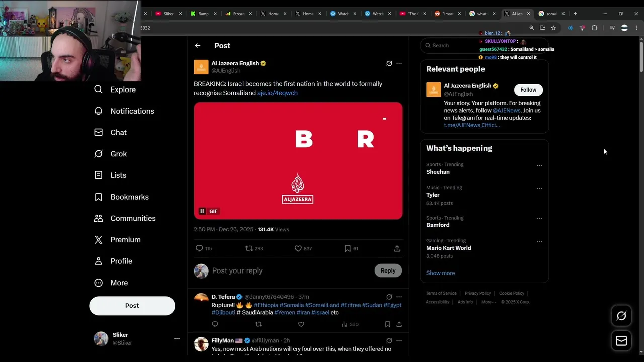Viewport: 644px width, 362px height.
Task: Open options for Tyler trend
Action: [539, 189]
